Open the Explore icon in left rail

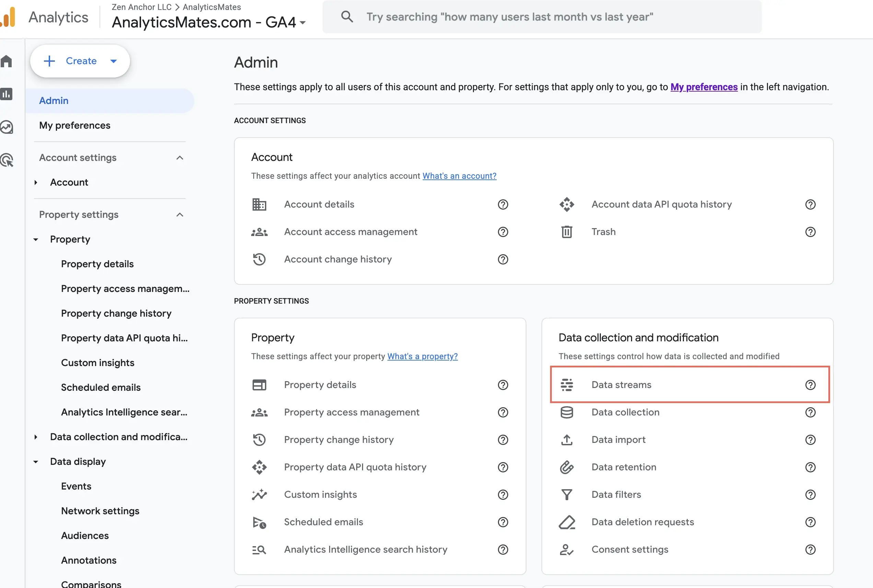point(7,127)
